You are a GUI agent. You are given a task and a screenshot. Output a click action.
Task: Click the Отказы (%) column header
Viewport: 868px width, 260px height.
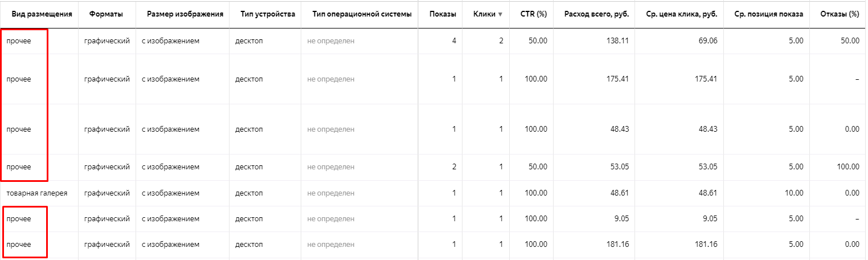[x=840, y=14]
